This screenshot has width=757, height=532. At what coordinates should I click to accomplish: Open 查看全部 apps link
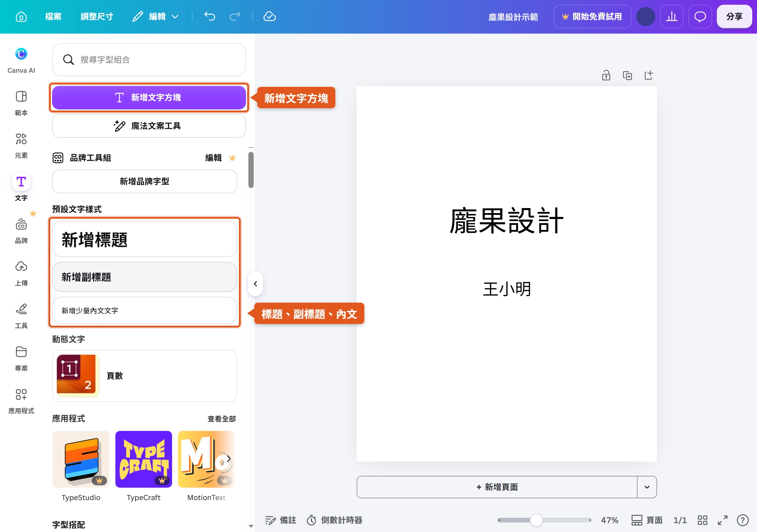[221, 419]
